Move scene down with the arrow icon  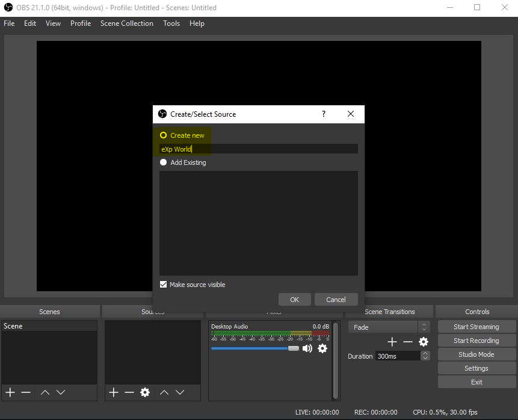(61, 392)
